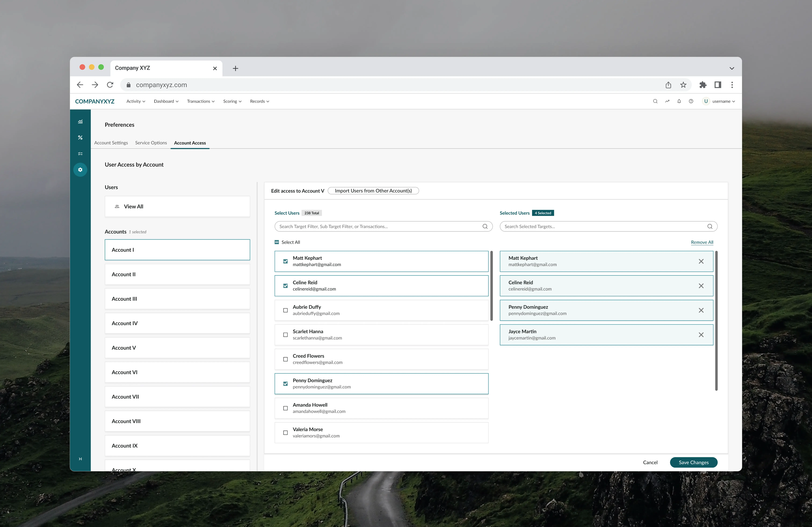Open the analytics chart icon in the sidebar

[80, 122]
